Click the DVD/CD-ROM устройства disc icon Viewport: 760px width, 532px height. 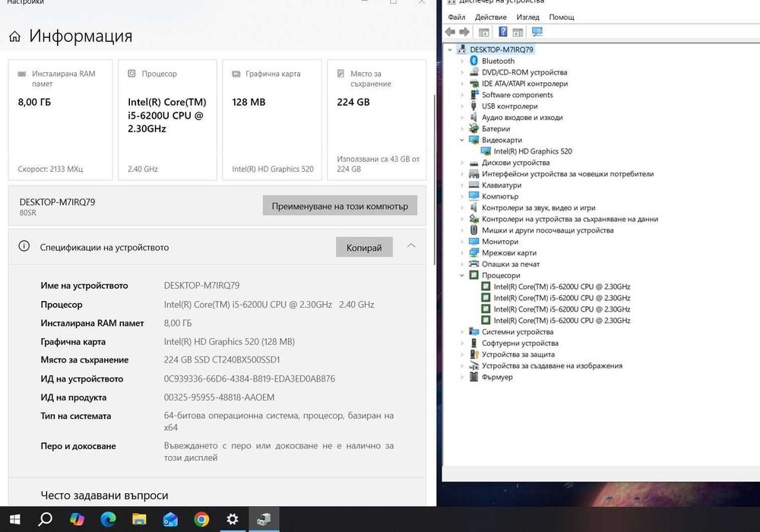coord(474,71)
